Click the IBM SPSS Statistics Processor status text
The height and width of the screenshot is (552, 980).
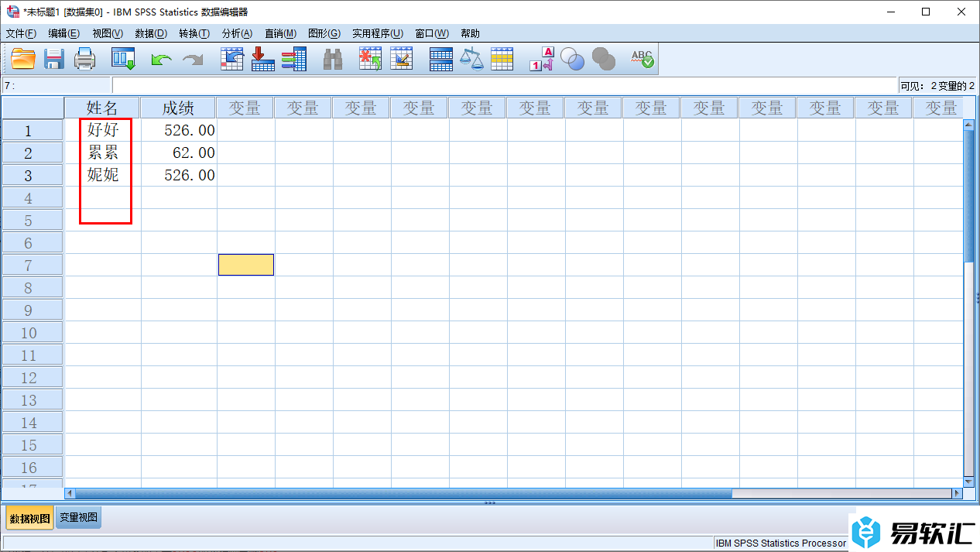pos(781,543)
